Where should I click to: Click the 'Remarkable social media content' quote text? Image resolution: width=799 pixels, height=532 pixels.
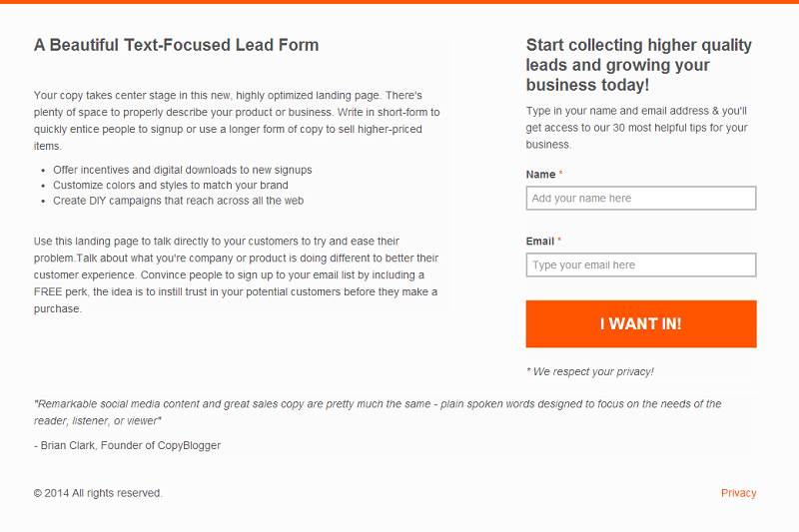378,411
